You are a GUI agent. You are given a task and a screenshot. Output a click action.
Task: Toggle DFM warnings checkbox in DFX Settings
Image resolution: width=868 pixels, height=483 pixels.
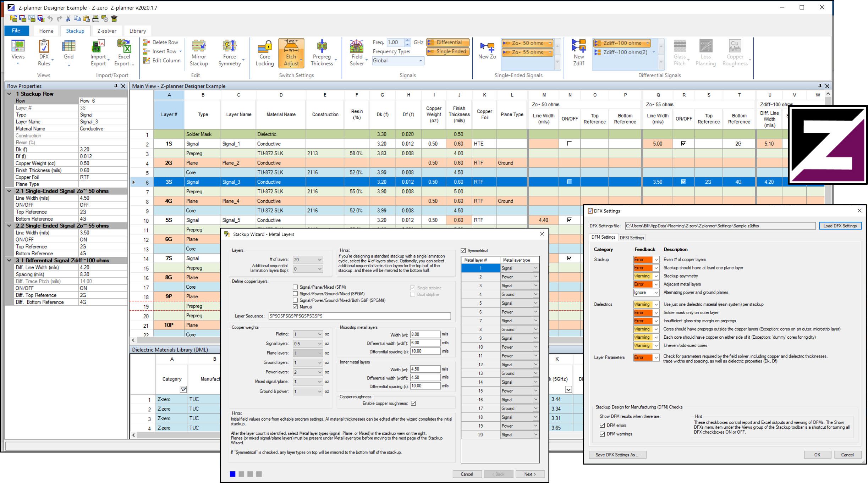[602, 434]
